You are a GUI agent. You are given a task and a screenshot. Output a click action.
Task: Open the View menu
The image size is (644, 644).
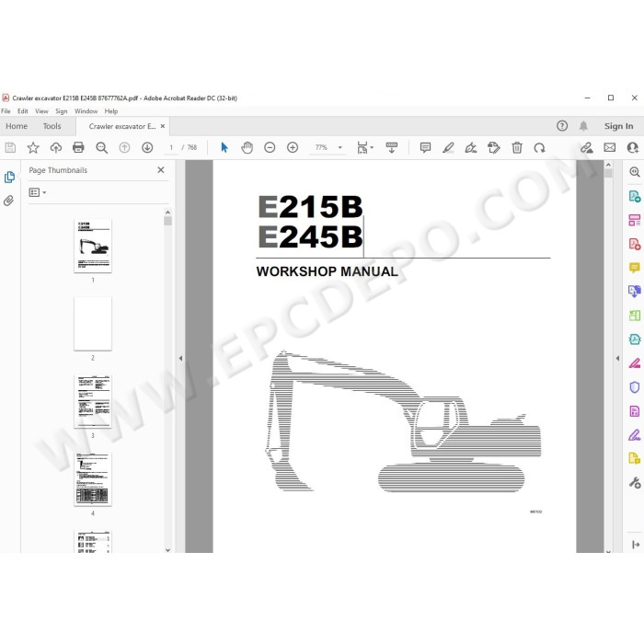click(41, 111)
